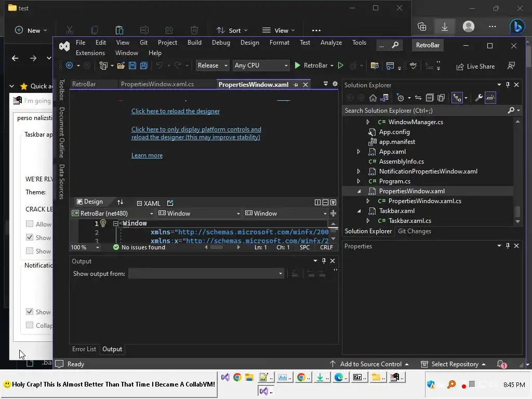Open the Release configuration dropdown
This screenshot has width=532, height=399.
[212, 65]
